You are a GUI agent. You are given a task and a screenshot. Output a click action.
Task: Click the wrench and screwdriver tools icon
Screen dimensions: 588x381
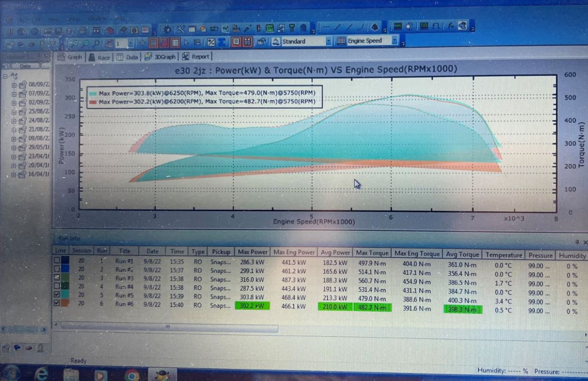click(181, 29)
